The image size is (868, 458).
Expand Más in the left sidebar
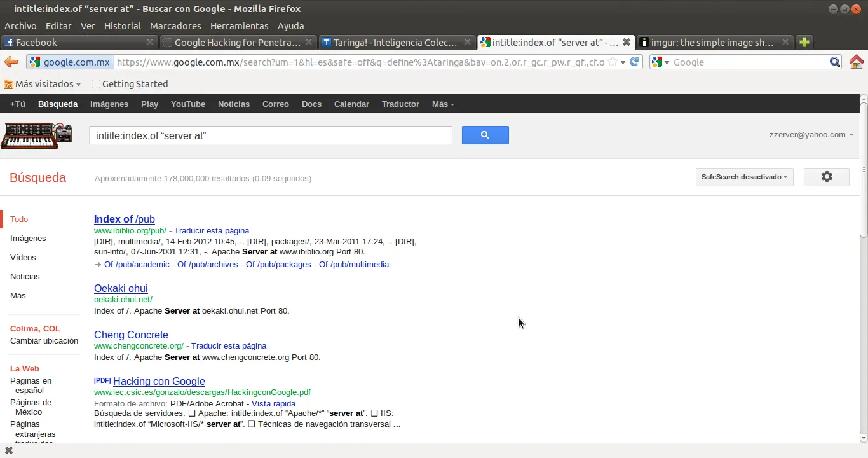[18, 295]
